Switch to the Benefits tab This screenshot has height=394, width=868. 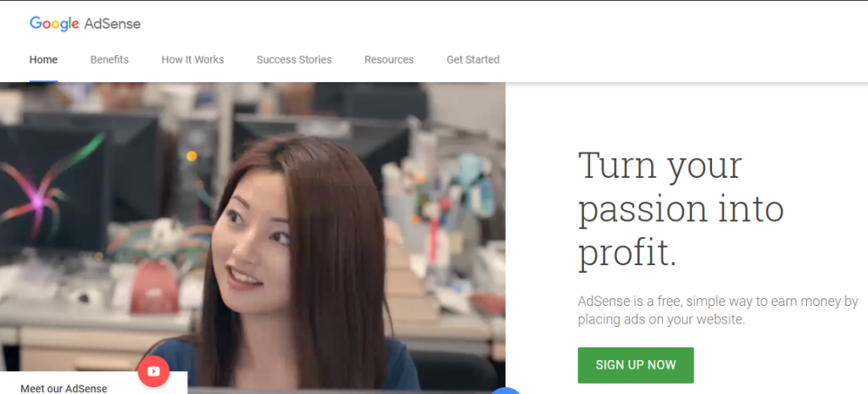tap(109, 60)
